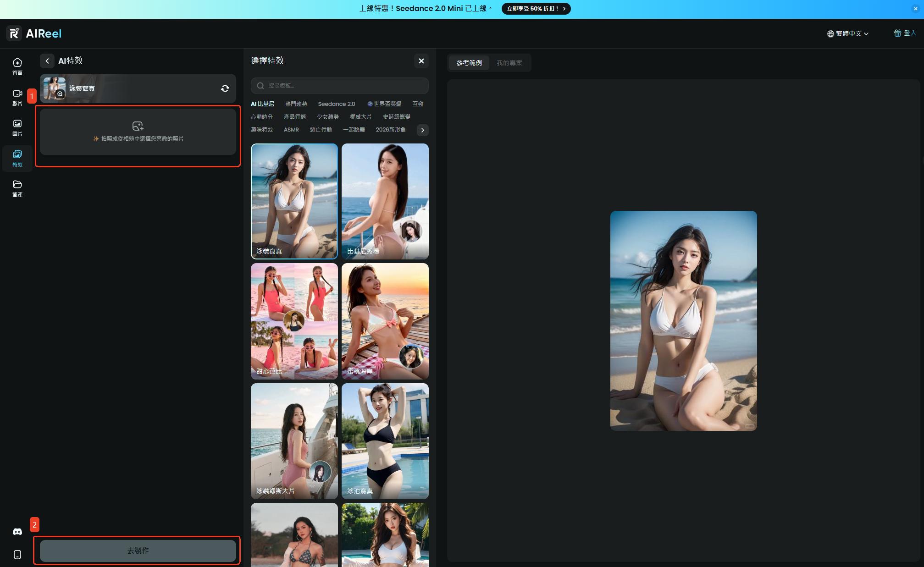Open the 繁體中文 language dropdown
Image resolution: width=924 pixels, height=567 pixels.
pos(847,33)
